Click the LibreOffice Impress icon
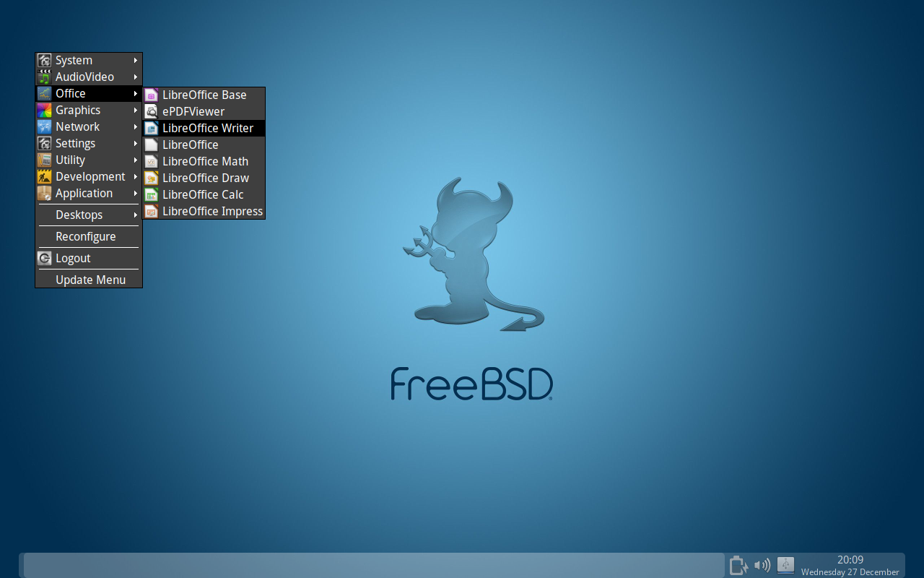Image resolution: width=924 pixels, height=578 pixels. 151,211
